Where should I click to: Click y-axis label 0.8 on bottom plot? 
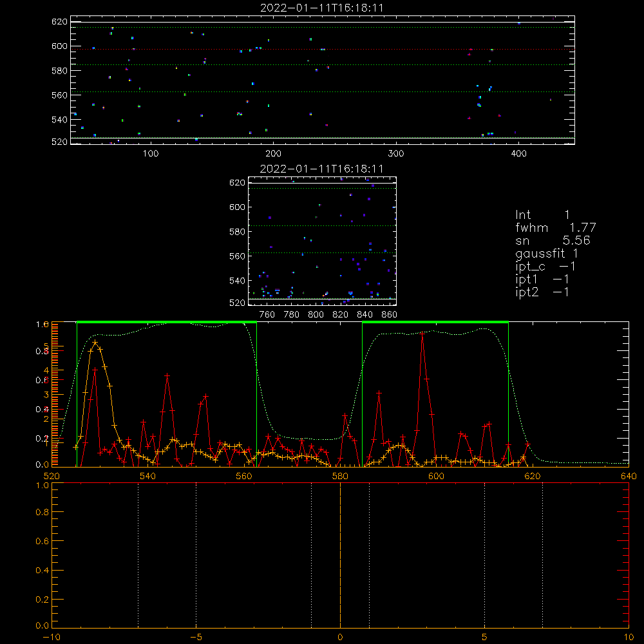point(43,512)
